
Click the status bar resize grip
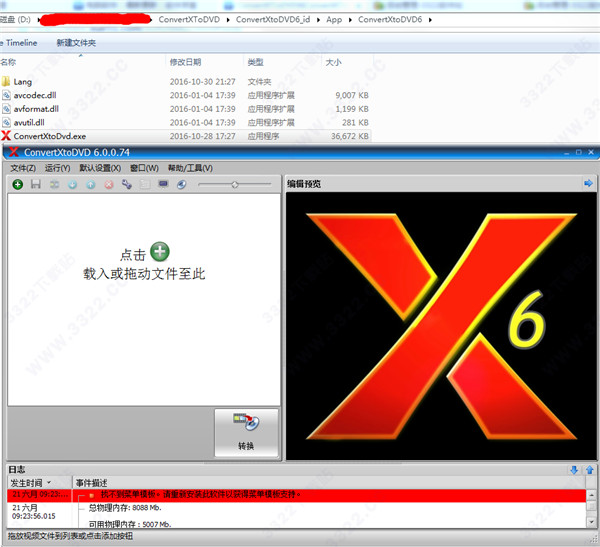click(593, 540)
